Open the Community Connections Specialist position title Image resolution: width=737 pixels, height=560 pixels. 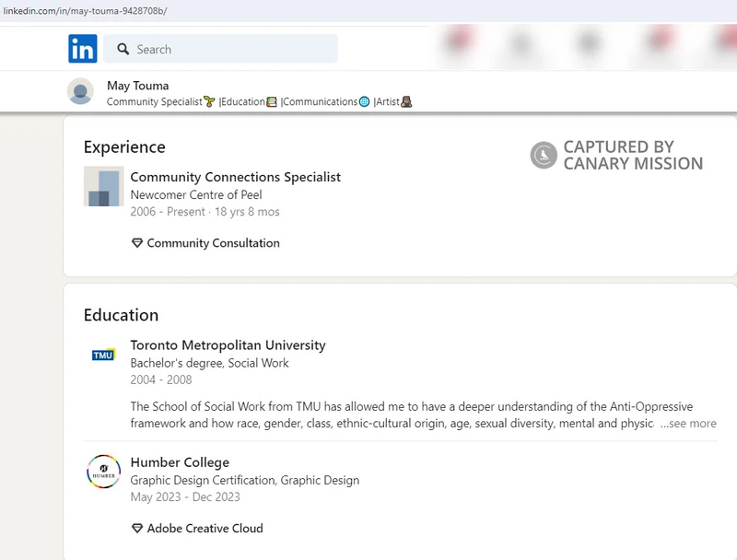click(235, 177)
